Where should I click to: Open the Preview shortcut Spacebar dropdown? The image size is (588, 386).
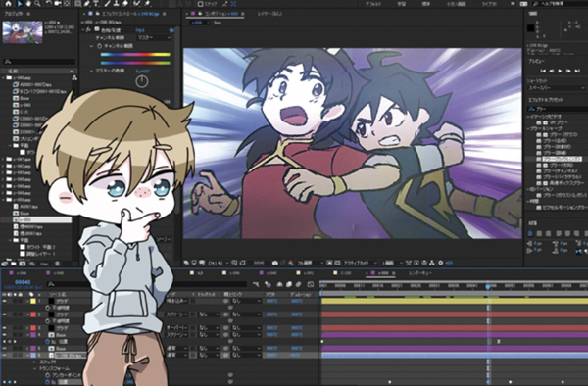click(556, 88)
